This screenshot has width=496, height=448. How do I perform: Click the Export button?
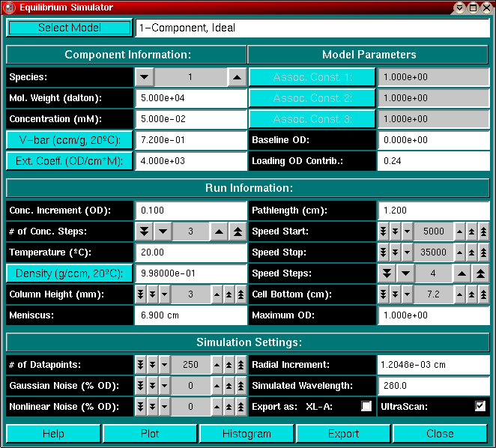343,434
